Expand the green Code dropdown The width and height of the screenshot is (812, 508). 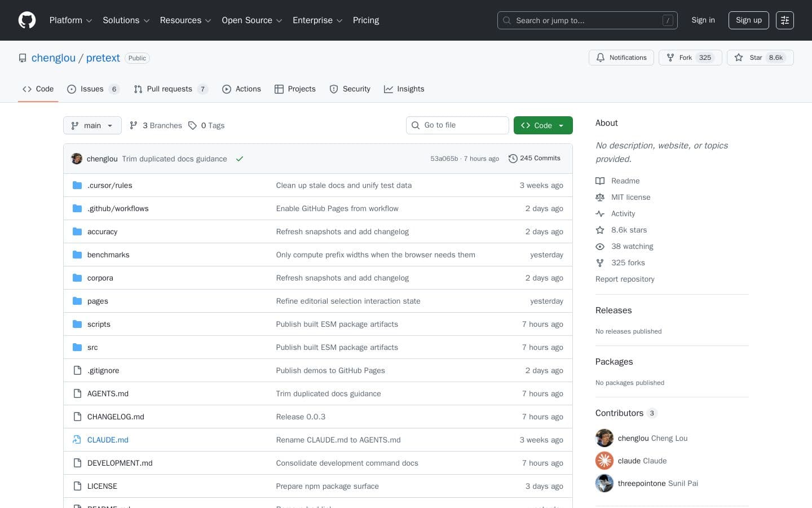pyautogui.click(x=542, y=125)
